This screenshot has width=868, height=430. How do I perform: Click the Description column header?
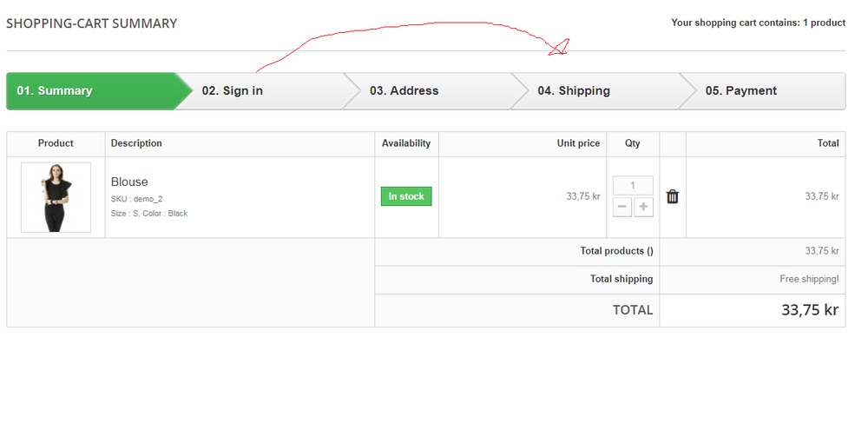136,143
